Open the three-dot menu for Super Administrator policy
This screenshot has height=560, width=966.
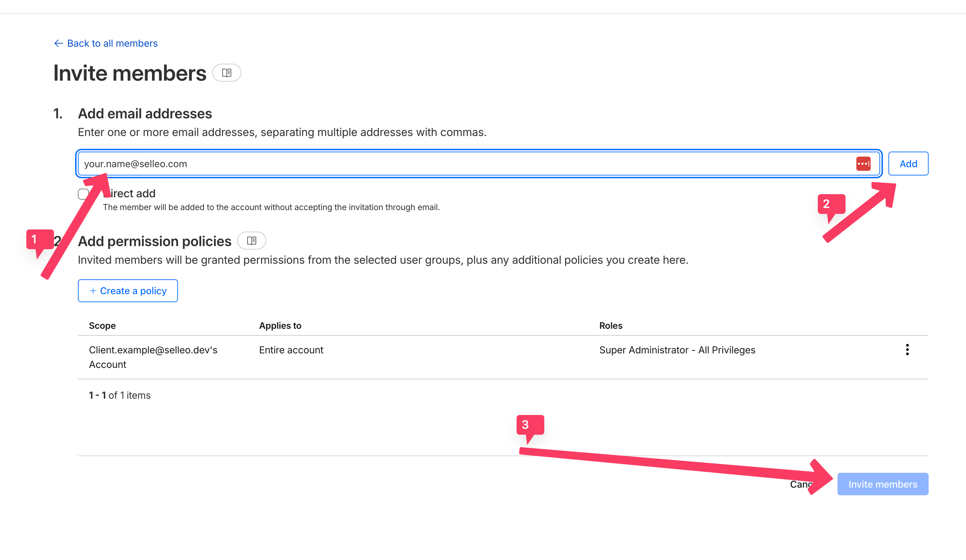coord(907,350)
